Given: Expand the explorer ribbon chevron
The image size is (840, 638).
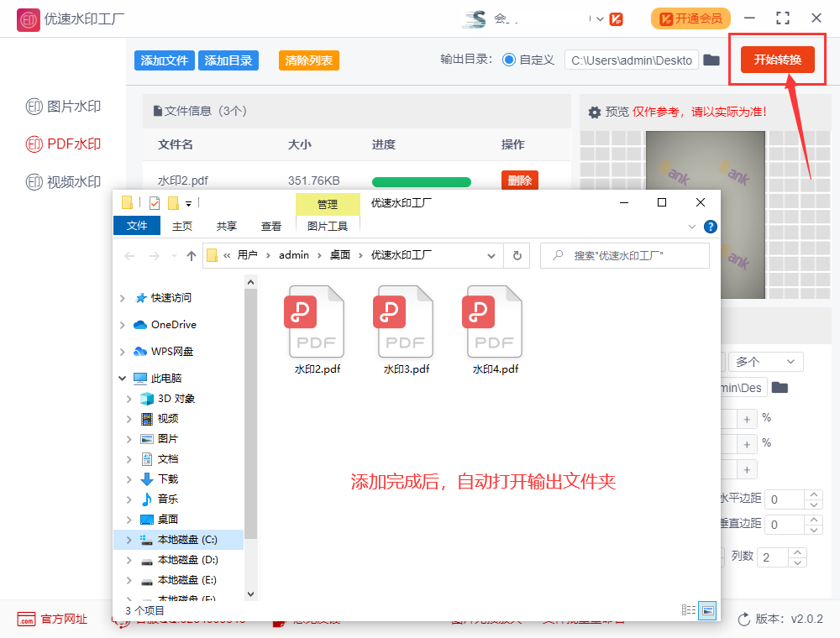Looking at the screenshot, I should click(x=692, y=227).
